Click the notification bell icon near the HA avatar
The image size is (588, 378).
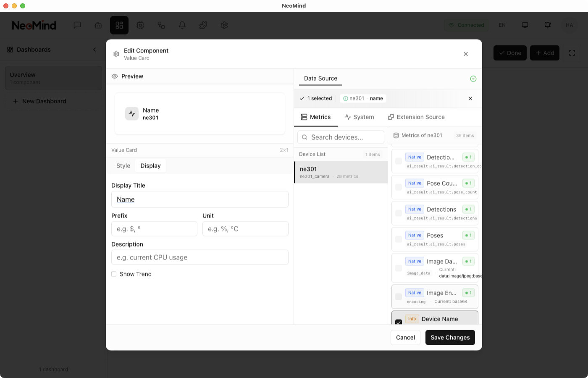pos(548,25)
